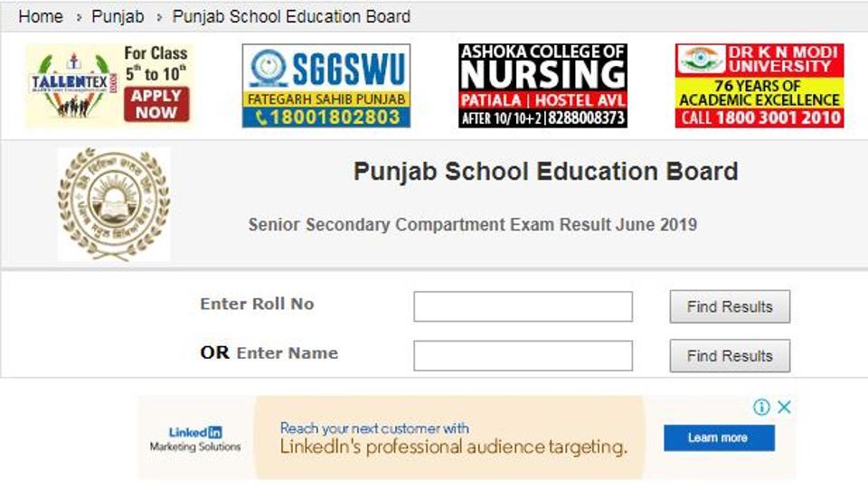Close the LinkedIn ad with X icon

pyautogui.click(x=785, y=407)
